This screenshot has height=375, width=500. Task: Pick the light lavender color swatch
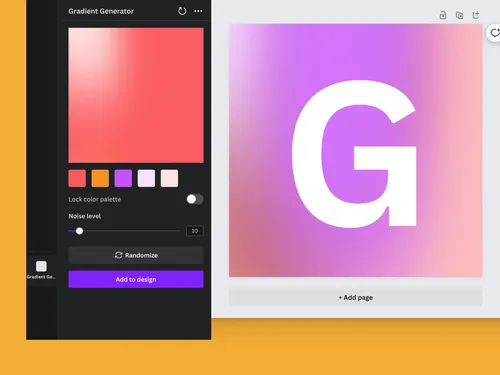tap(146, 178)
